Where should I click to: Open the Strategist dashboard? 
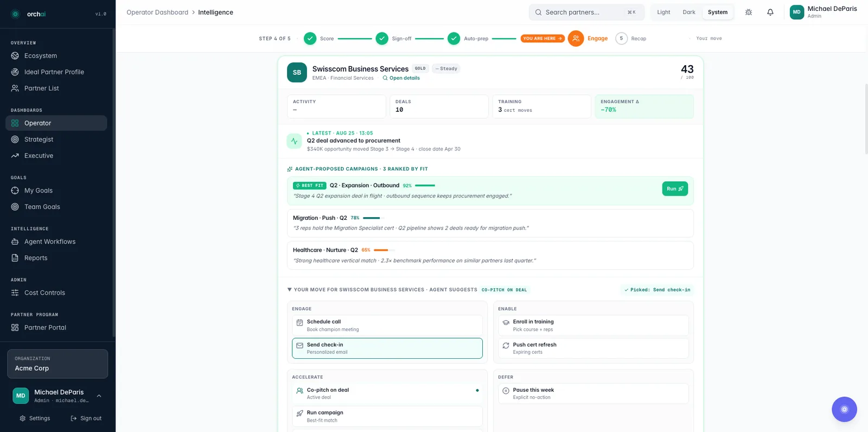coord(56,139)
